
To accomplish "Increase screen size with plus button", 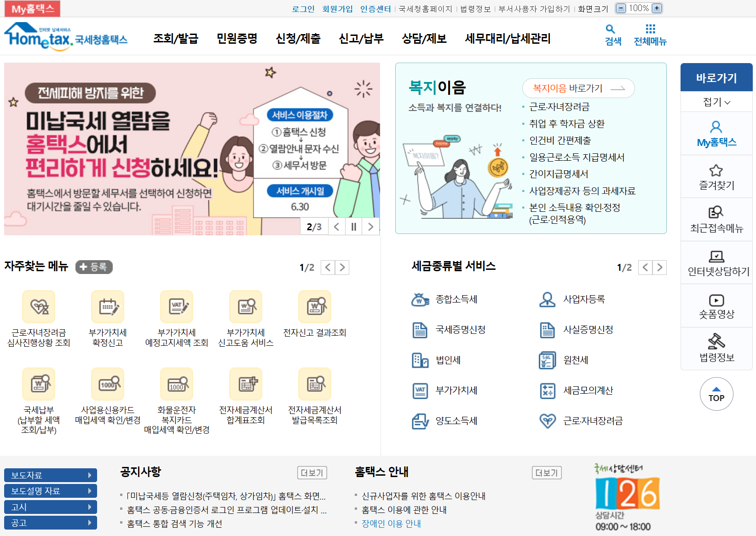I will point(657,8).
